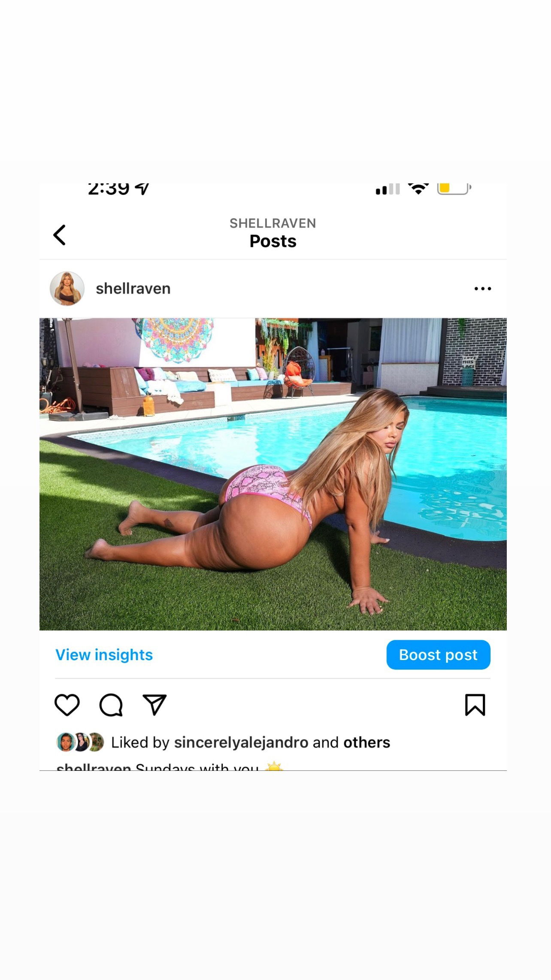Viewport: 551px width, 980px height.
Task: Click the shellraven username above the photo
Action: tap(133, 289)
